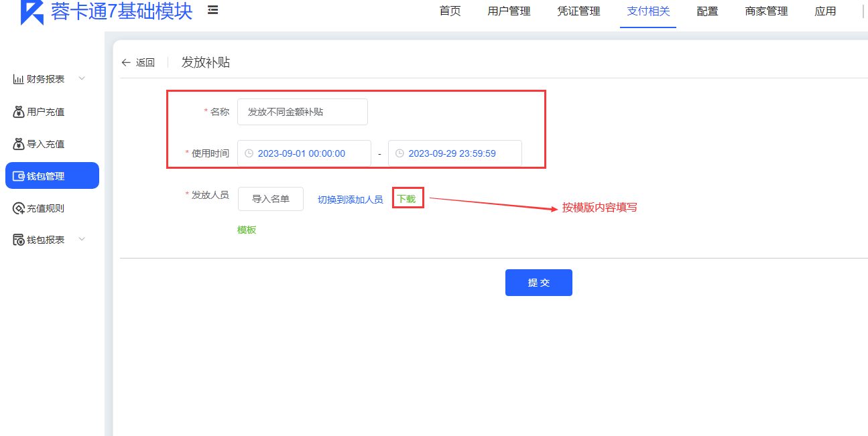Open 充值规则 from the sidebar
868x436 pixels.
(45, 208)
